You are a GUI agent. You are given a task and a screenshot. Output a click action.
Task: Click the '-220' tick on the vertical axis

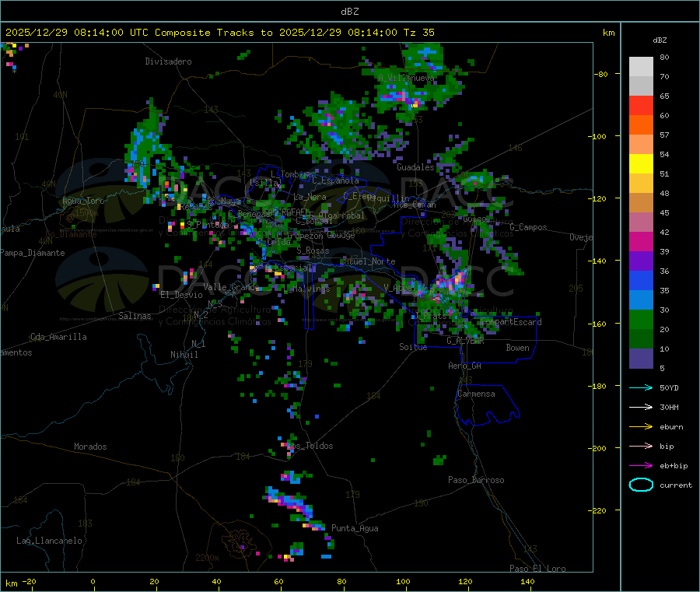pos(599,511)
